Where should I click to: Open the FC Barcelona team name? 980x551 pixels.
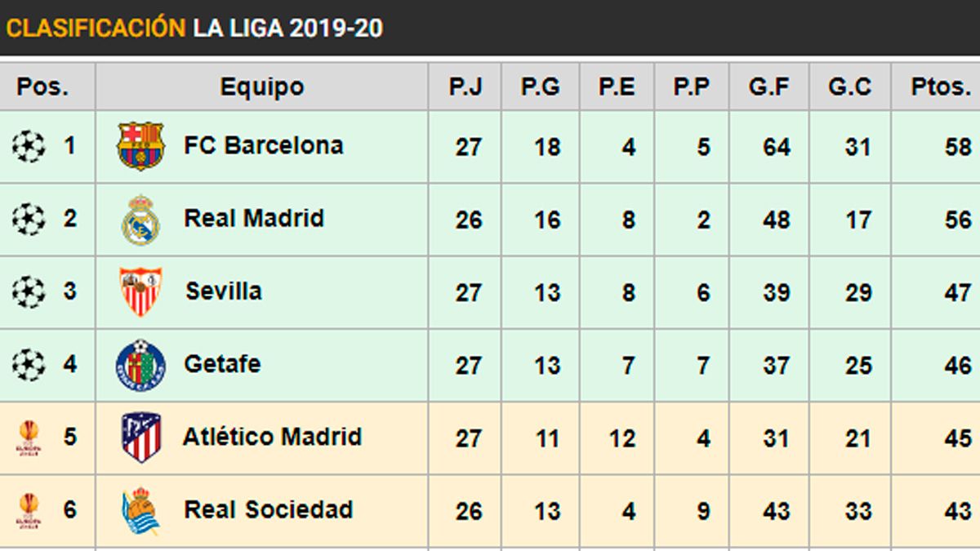tap(263, 146)
